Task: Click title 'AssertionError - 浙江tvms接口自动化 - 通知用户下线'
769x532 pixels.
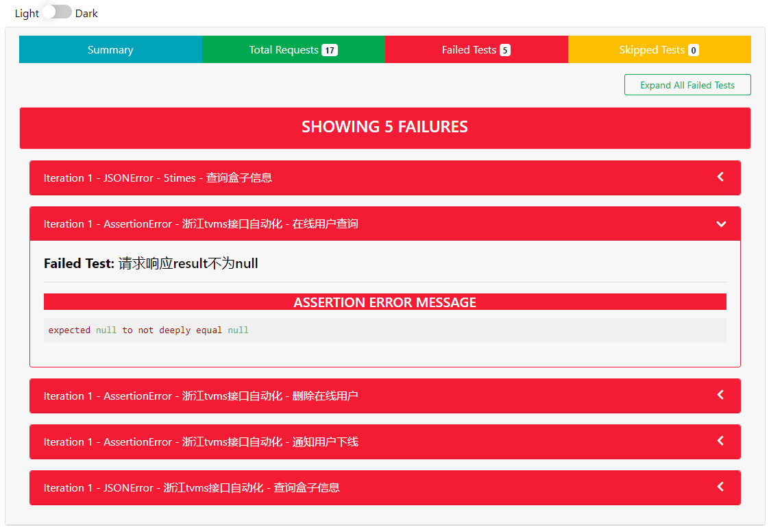Action: [231, 442]
